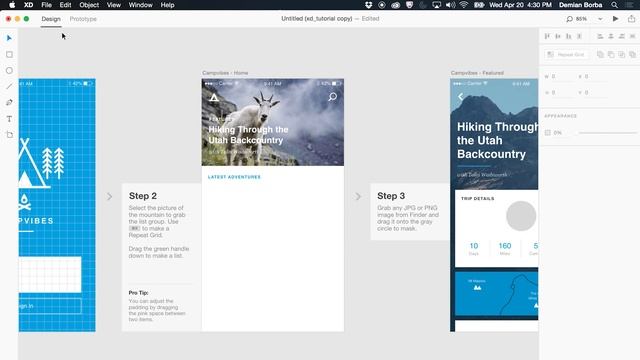Apply the Subtract boolean operation
The height and width of the screenshot is (360, 640).
[611, 54]
